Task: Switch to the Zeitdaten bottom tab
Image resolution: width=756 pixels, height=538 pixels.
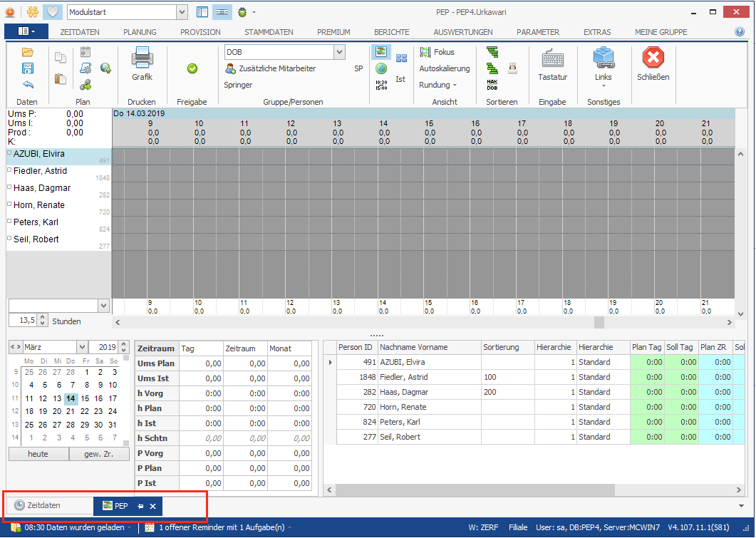Action: (x=44, y=506)
